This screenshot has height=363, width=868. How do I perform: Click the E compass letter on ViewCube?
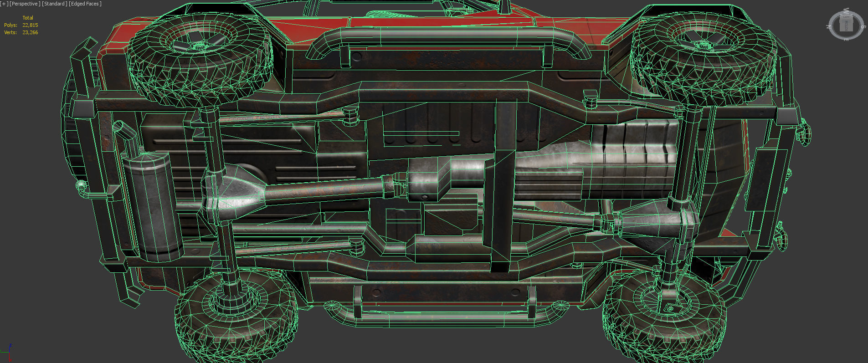pyautogui.click(x=846, y=40)
